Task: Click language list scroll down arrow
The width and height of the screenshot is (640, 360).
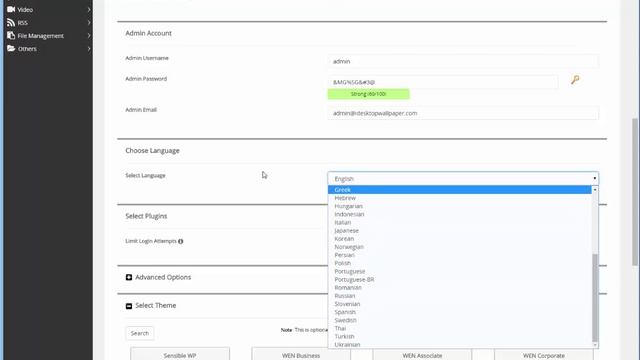Action: pos(595,345)
